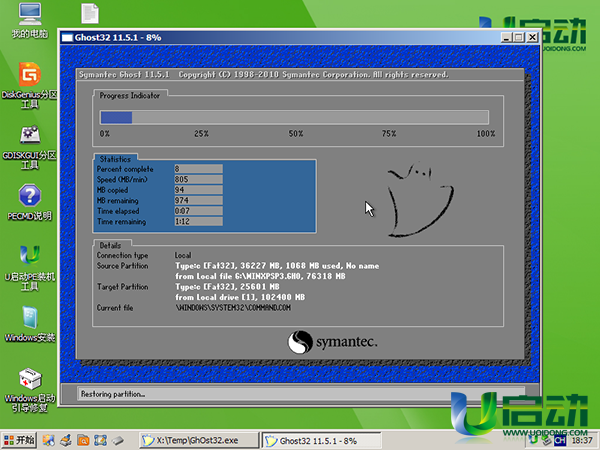Click the CH language indicator in tray
The image size is (600, 450).
tap(561, 440)
